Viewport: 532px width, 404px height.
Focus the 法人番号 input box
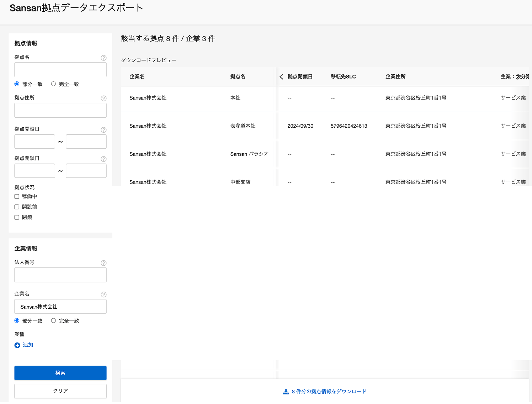[60, 275]
